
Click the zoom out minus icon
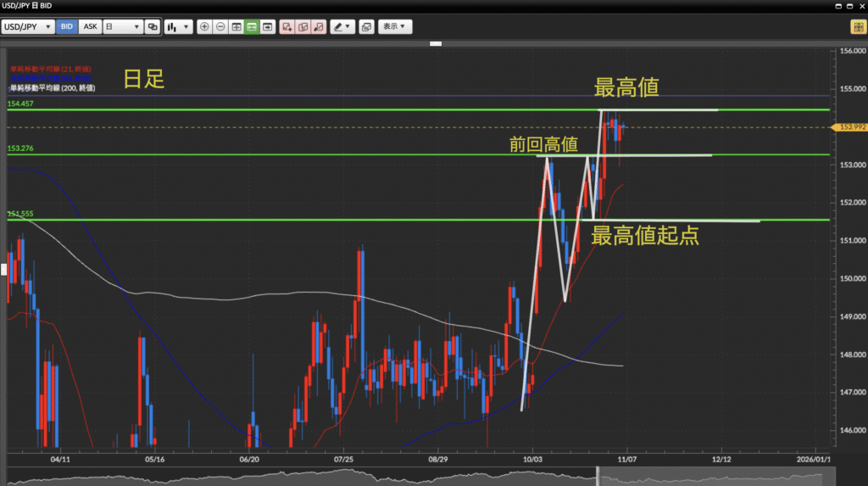220,27
